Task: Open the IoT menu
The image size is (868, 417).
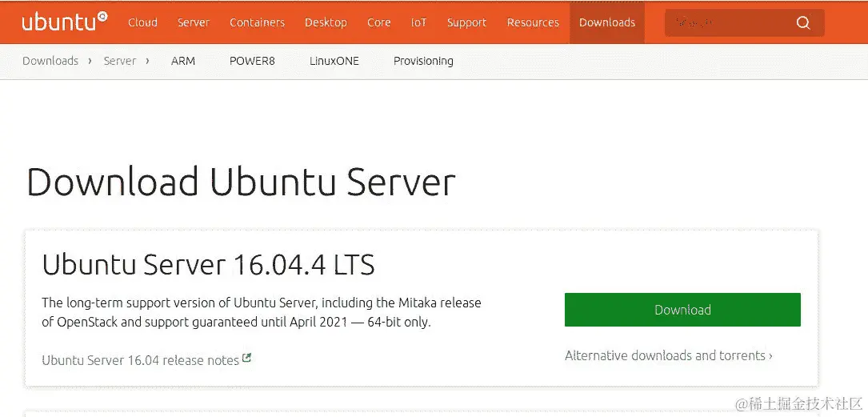Action: coord(418,22)
